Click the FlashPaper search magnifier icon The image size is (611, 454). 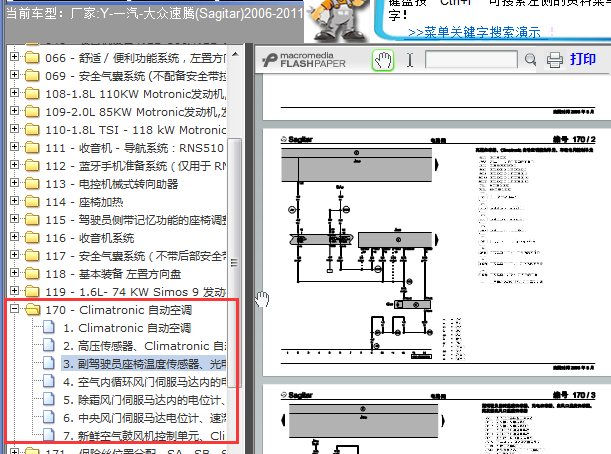(x=530, y=60)
